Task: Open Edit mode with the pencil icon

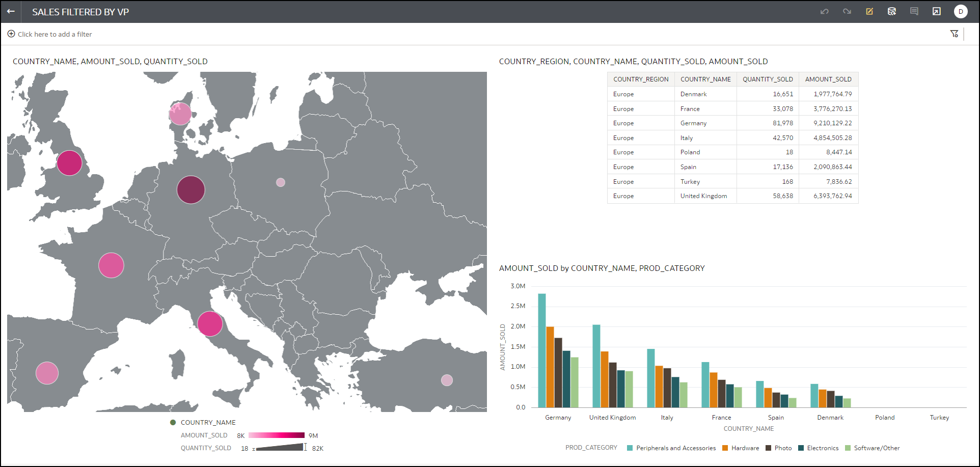Action: click(869, 11)
